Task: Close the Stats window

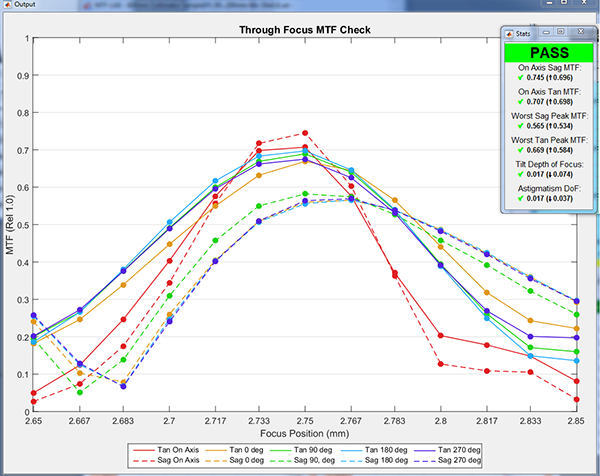Action: point(581,33)
